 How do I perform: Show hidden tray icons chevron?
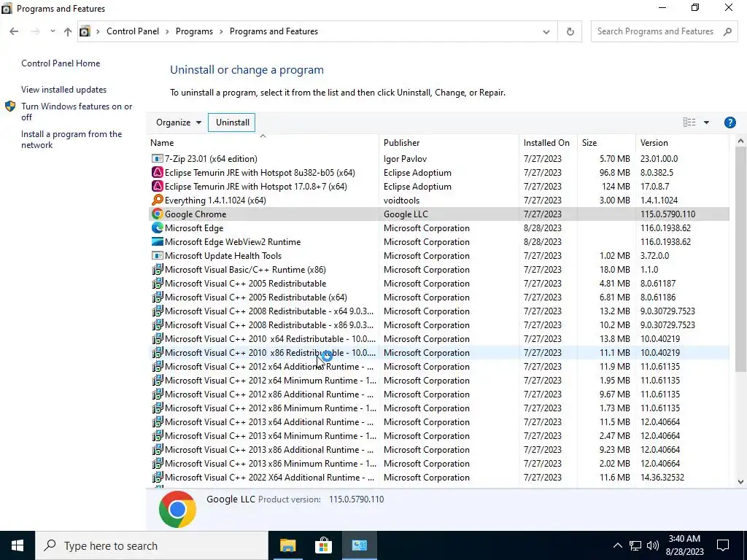click(x=617, y=545)
